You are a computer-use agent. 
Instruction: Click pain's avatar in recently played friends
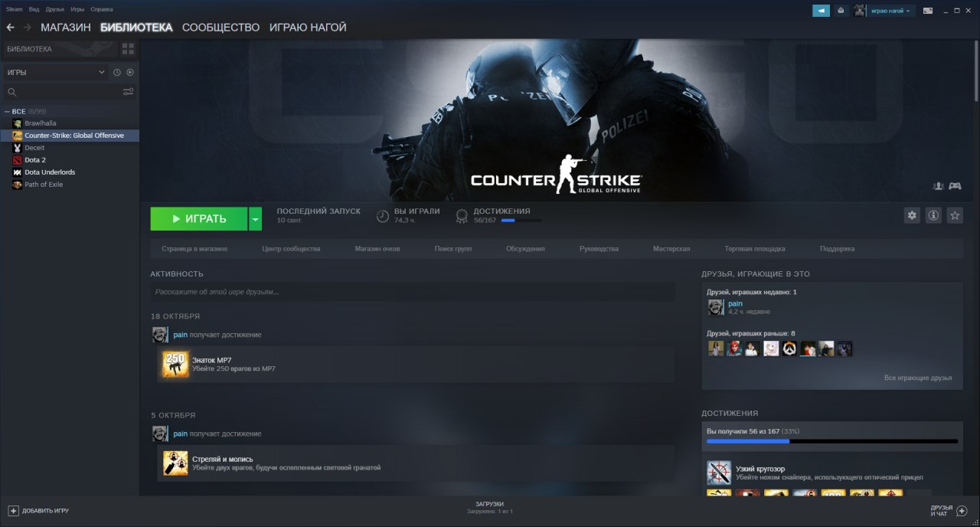coord(715,307)
